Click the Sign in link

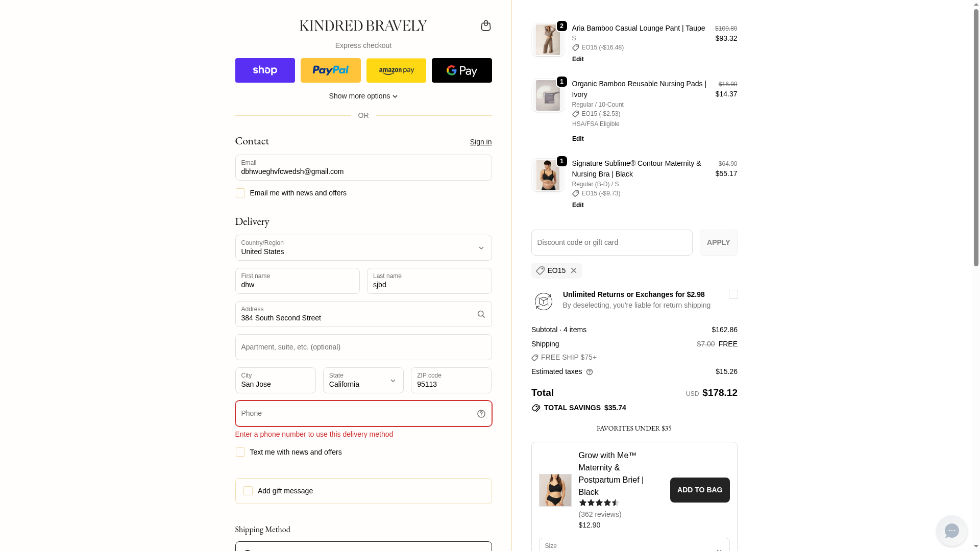480,142
